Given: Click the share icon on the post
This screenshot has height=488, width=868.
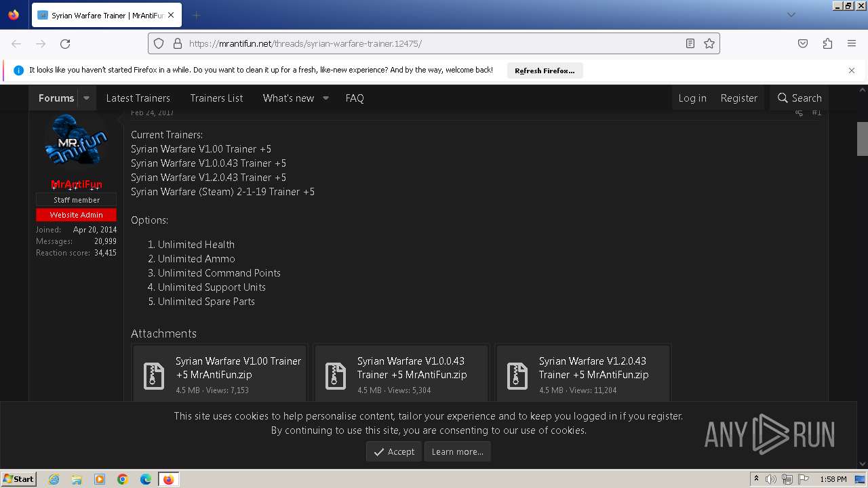Looking at the screenshot, I should (799, 113).
